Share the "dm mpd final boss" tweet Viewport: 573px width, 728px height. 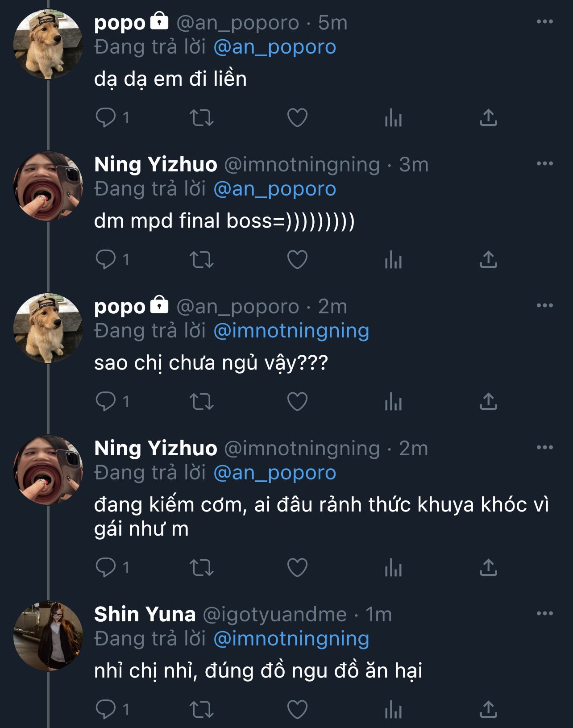[488, 260]
